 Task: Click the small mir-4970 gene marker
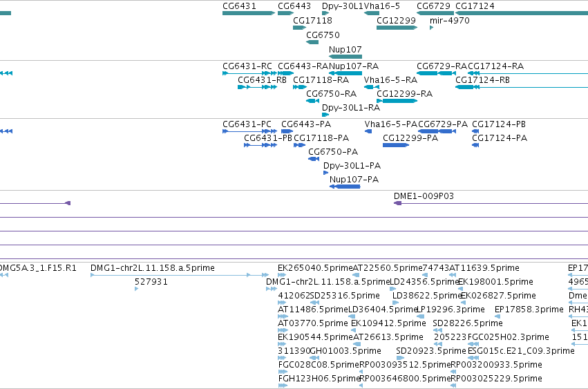(x=431, y=28)
